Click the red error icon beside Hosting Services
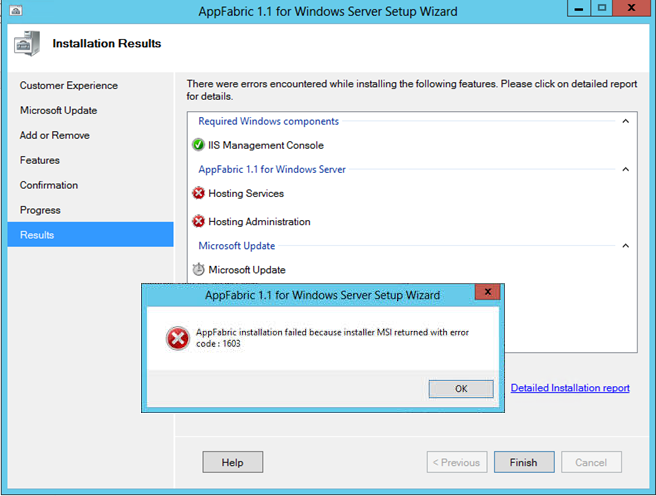 pos(198,194)
